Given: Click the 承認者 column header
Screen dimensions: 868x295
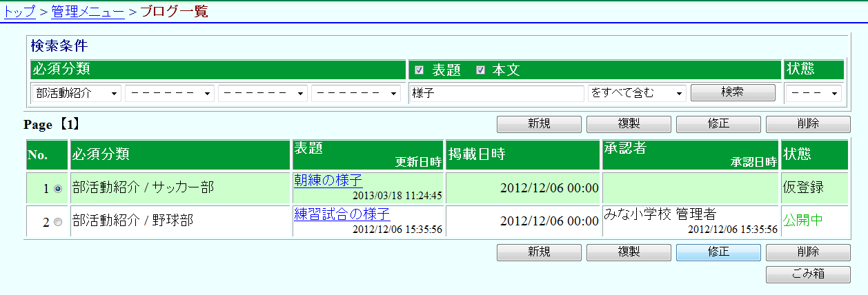Looking at the screenshot, I should pyautogui.click(x=690, y=154).
